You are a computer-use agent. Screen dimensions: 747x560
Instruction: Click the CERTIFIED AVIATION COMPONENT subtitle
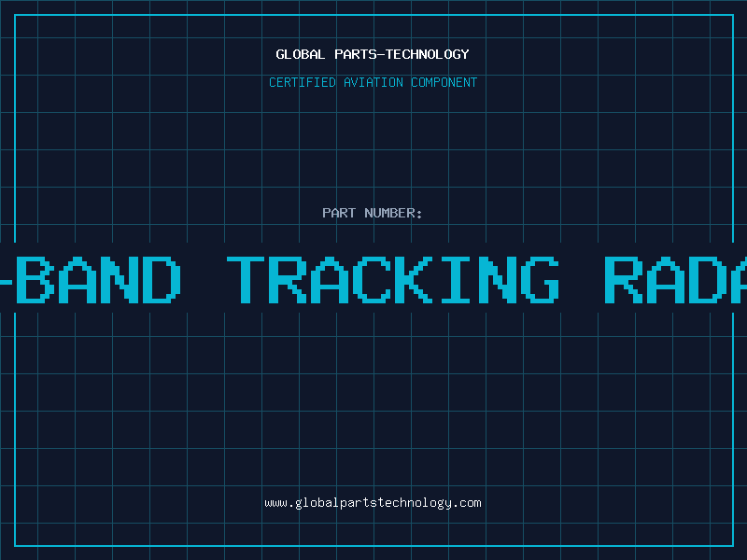(373, 82)
